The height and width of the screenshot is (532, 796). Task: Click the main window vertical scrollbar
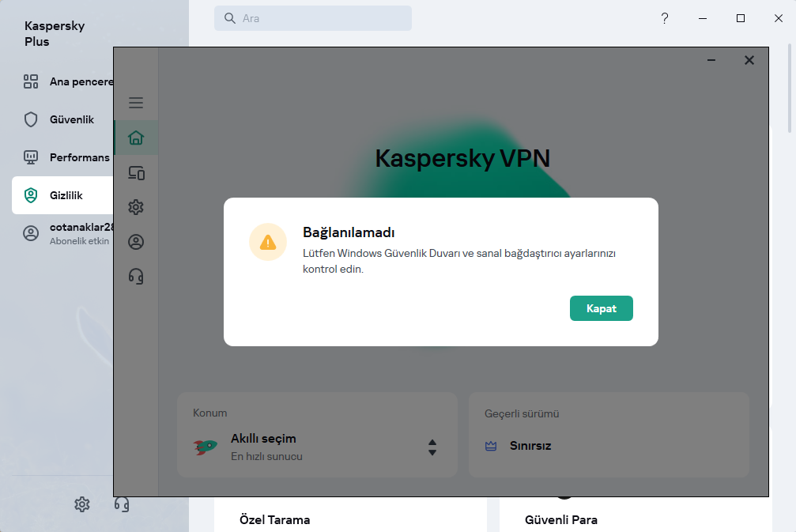(790, 89)
